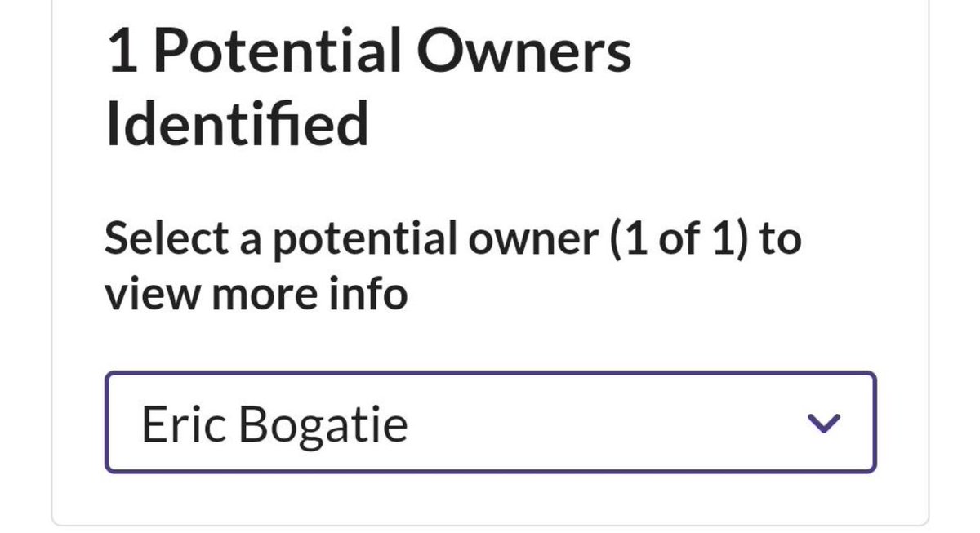Click the "(1 of 1)" counter text
The height and width of the screenshot is (533, 980).
coord(679,239)
